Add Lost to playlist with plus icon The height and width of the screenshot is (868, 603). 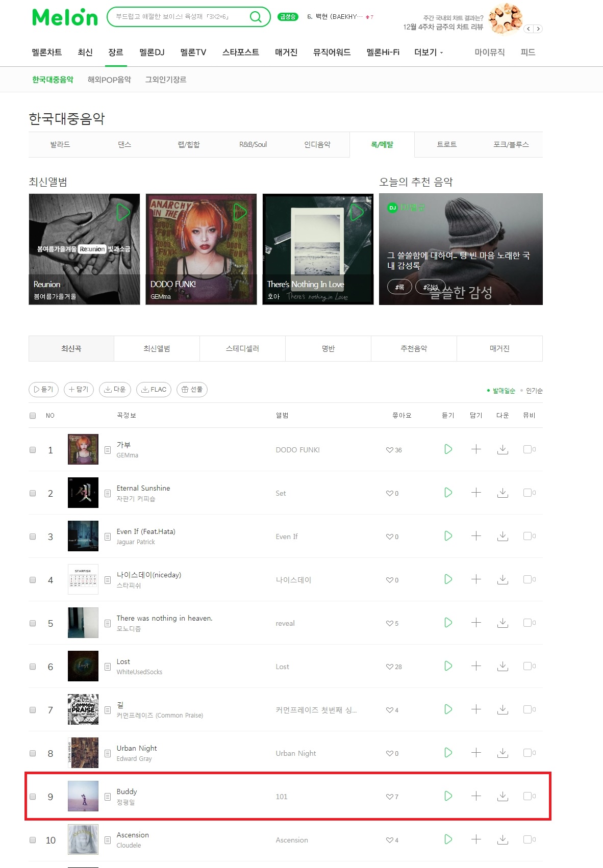pos(476,666)
